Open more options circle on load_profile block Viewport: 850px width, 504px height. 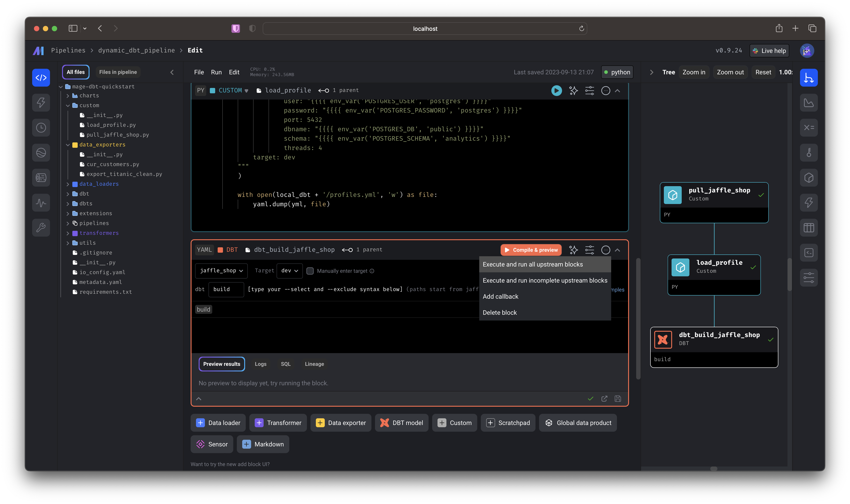pos(606,91)
